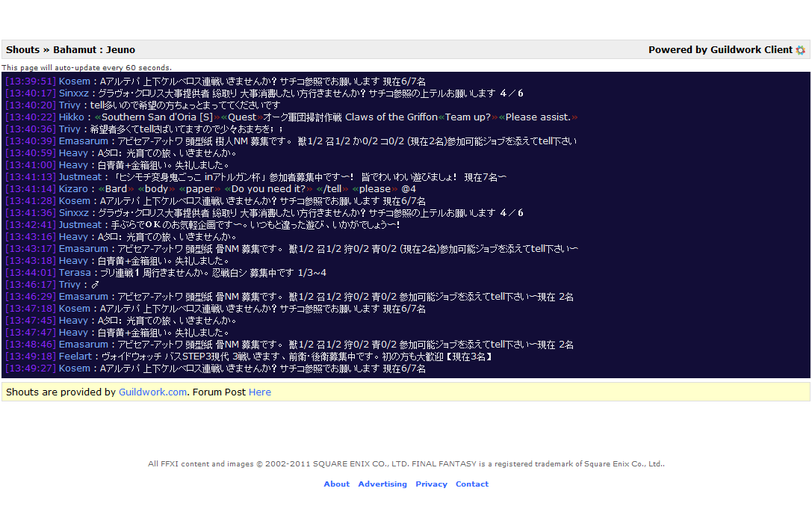Viewport: 812px width, 515px height.
Task: Select Emasarum's name in the 13:48:46 shout
Action: tap(84, 345)
